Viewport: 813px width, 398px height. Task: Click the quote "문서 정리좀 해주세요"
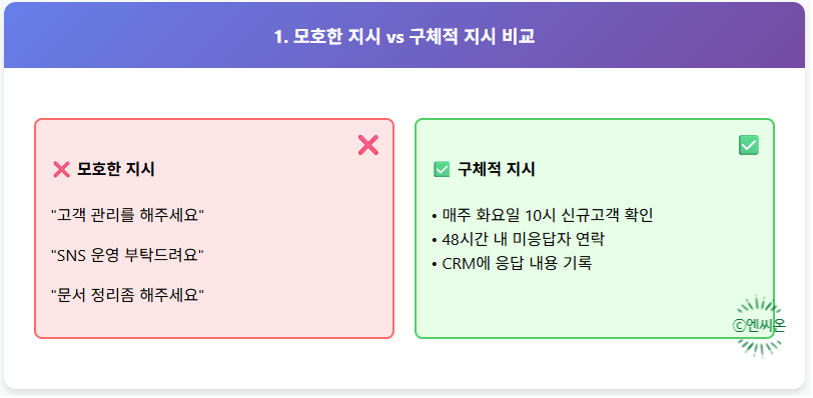128,295
